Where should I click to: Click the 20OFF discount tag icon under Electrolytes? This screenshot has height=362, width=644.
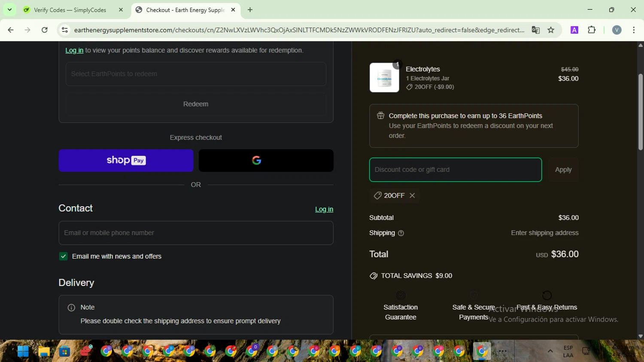pyautogui.click(x=409, y=87)
